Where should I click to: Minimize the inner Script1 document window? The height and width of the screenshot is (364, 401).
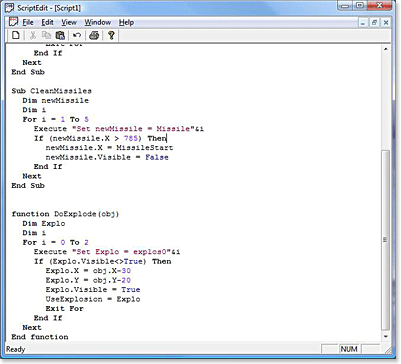pos(363,23)
